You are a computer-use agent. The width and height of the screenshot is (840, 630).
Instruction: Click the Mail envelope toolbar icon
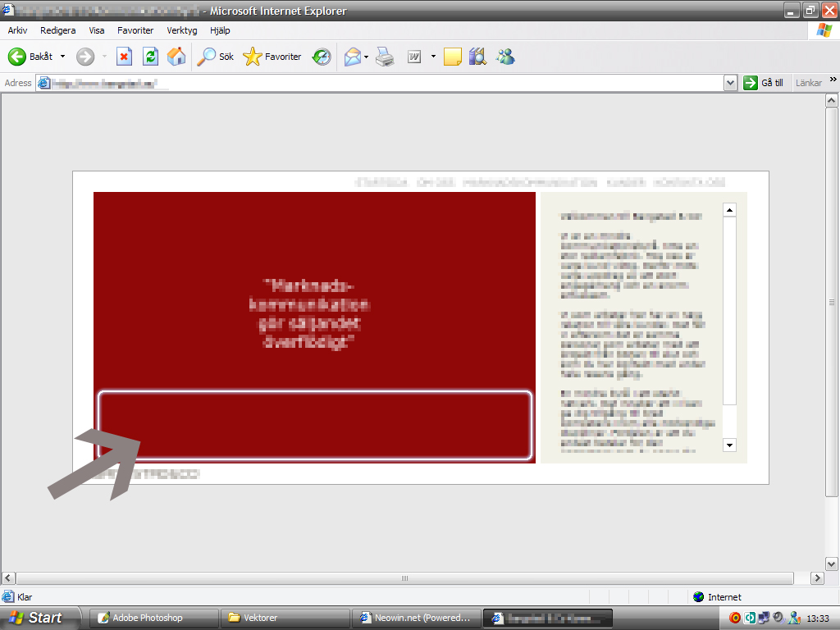tap(353, 57)
